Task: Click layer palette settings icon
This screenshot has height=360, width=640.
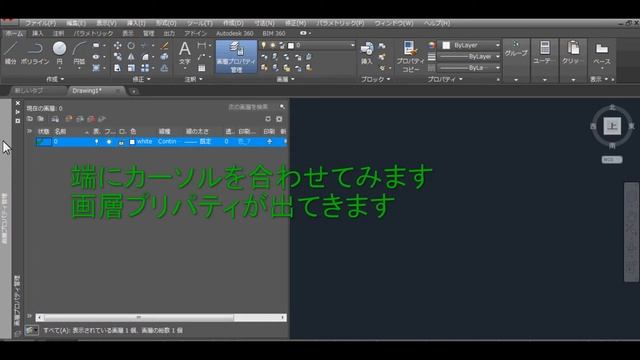Action: [279, 119]
